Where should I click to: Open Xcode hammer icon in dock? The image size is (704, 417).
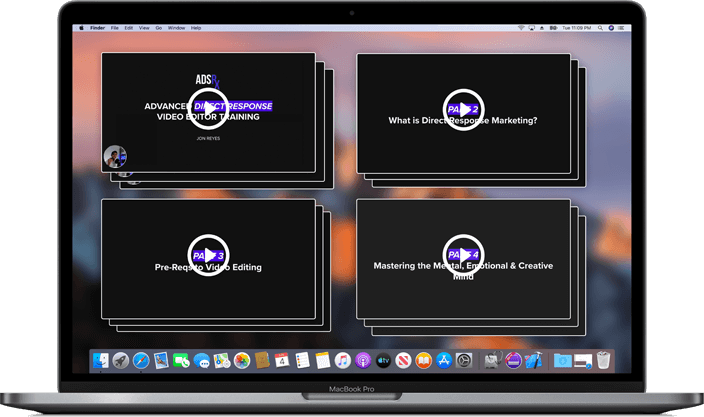pyautogui.click(x=533, y=360)
